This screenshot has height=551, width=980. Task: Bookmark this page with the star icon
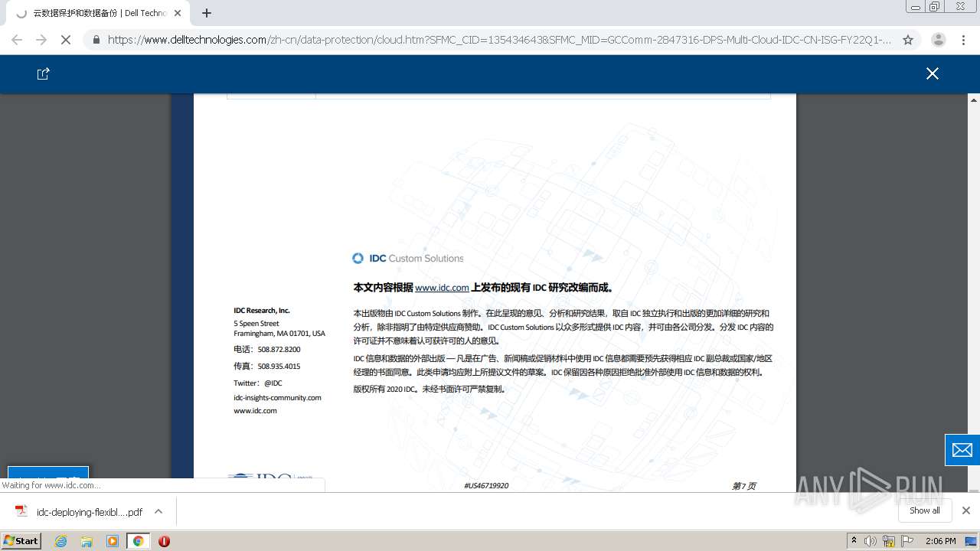[908, 40]
